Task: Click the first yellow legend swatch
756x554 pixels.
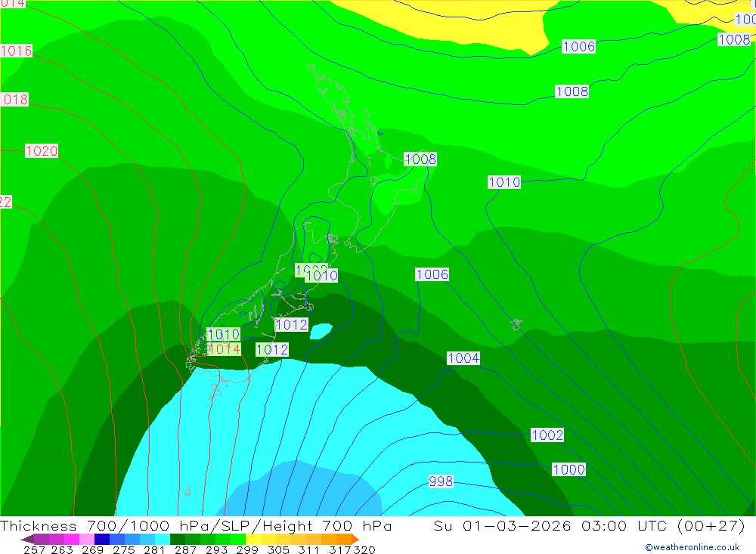Action: click(253, 539)
